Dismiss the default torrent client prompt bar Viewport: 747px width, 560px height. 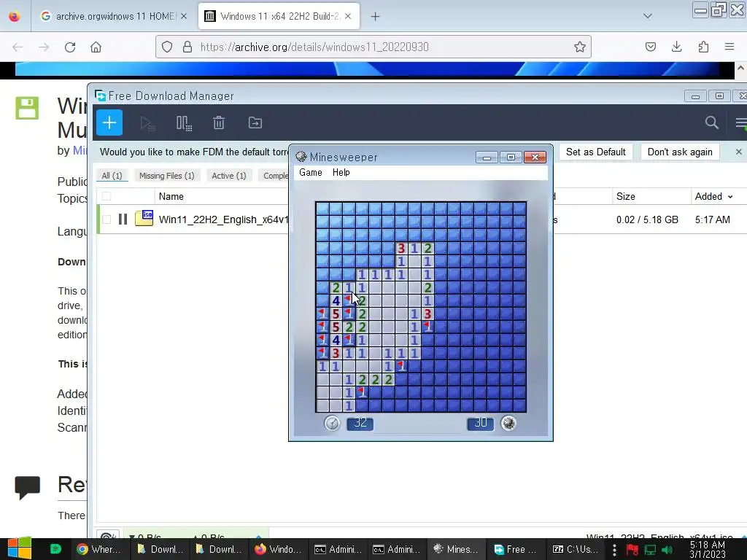coord(738,152)
